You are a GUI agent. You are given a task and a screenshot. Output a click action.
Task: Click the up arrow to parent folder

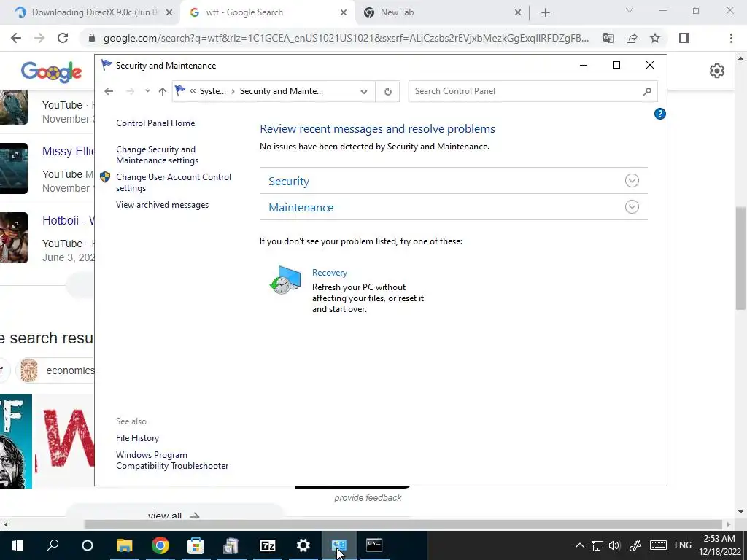163,91
